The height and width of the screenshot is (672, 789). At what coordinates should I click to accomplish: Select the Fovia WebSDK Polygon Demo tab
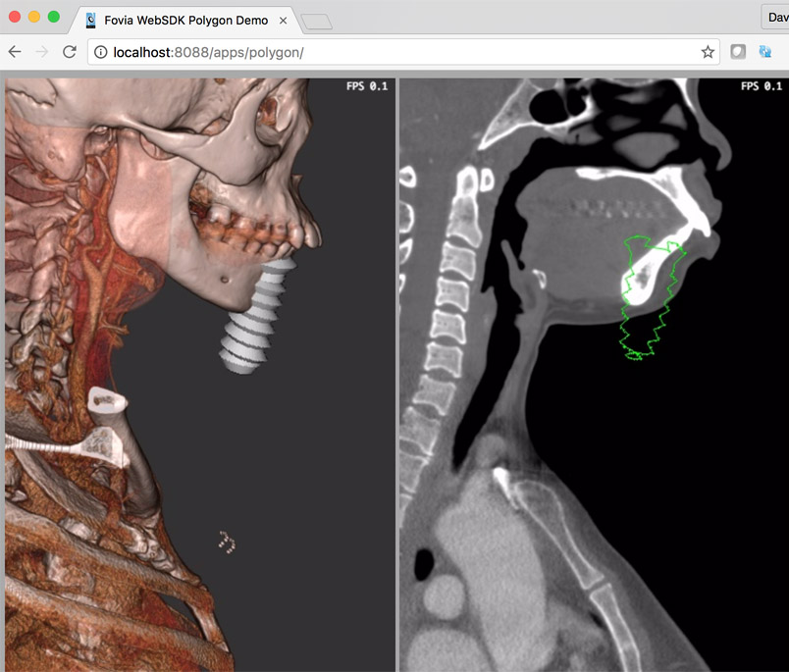(x=185, y=20)
